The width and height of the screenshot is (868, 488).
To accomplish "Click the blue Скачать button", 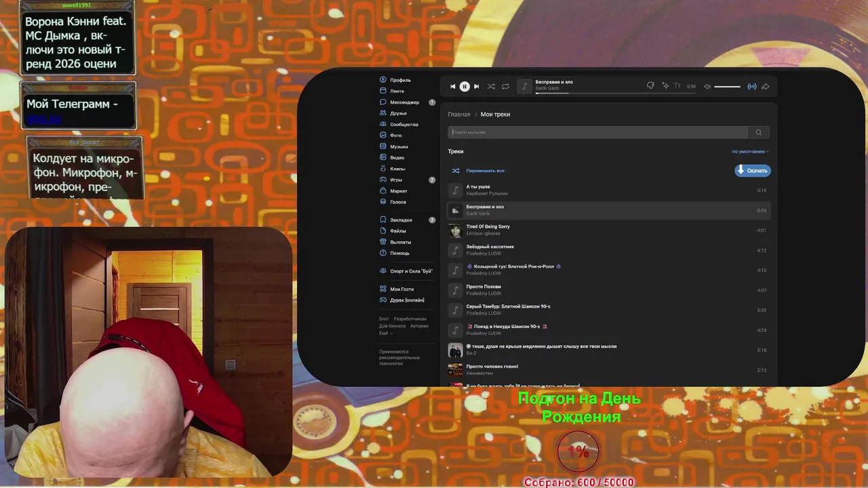I will click(753, 171).
